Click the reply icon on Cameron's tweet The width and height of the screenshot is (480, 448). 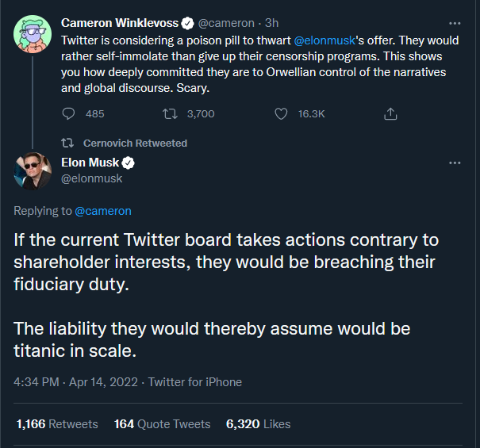click(x=68, y=114)
